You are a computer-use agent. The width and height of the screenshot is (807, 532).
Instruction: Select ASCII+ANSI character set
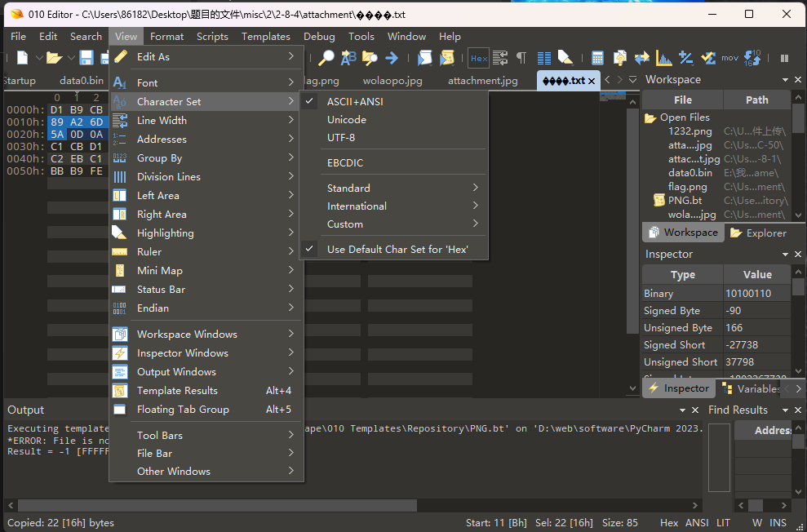pyautogui.click(x=394, y=101)
